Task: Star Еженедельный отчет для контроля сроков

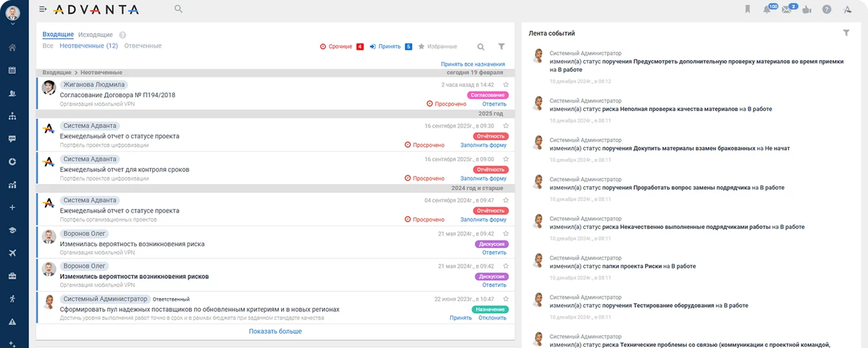Action: tap(506, 159)
